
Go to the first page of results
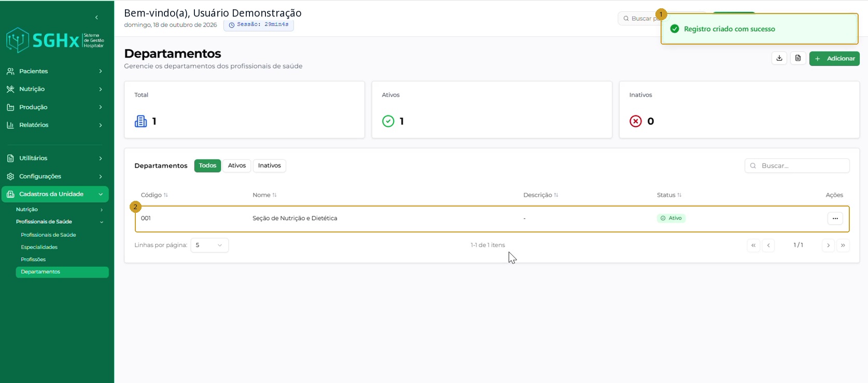753,245
